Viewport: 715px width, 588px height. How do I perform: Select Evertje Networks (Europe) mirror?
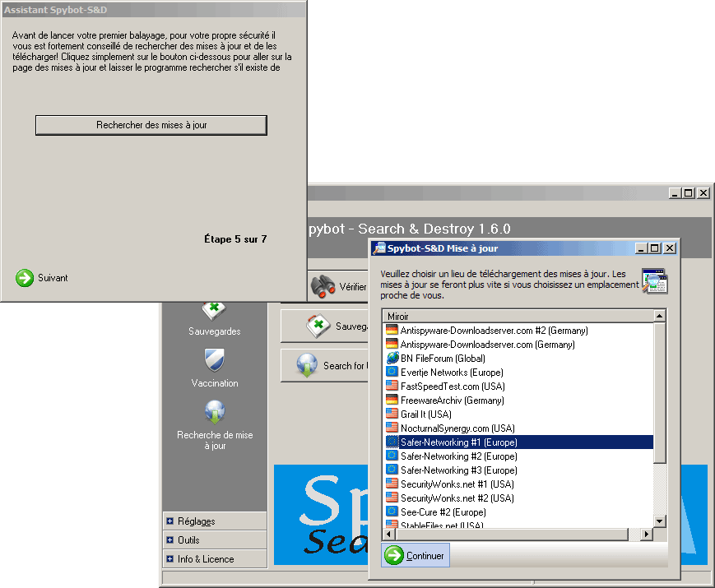[x=451, y=373]
